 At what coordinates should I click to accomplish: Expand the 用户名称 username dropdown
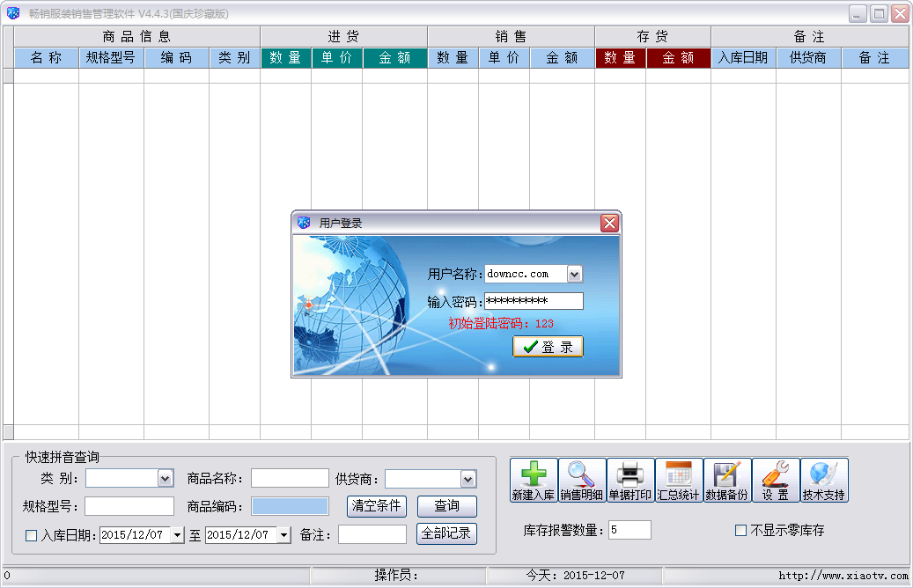tap(574, 274)
